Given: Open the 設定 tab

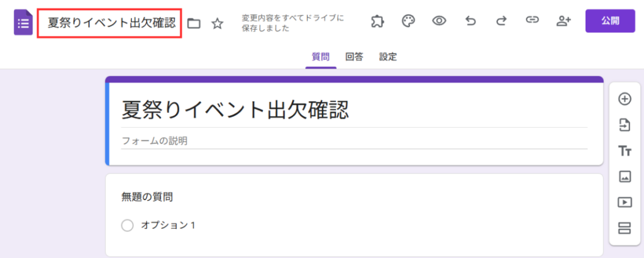Looking at the screenshot, I should pyautogui.click(x=387, y=57).
